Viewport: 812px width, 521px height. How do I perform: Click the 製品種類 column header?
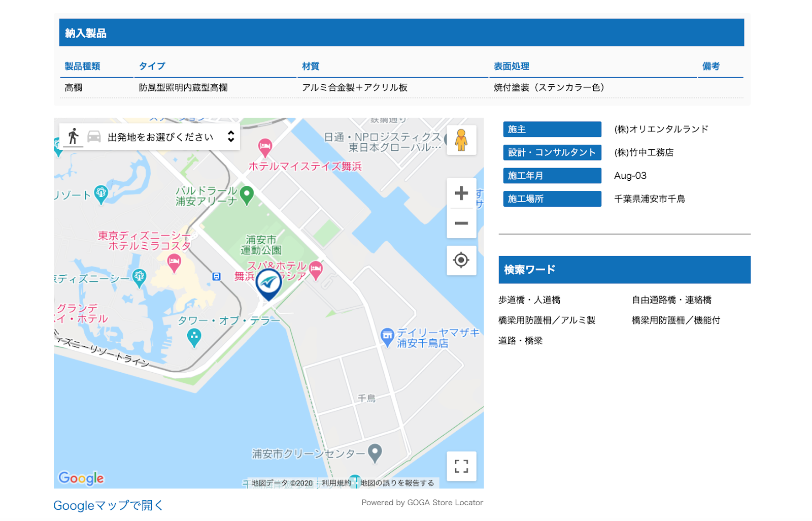[x=82, y=66]
